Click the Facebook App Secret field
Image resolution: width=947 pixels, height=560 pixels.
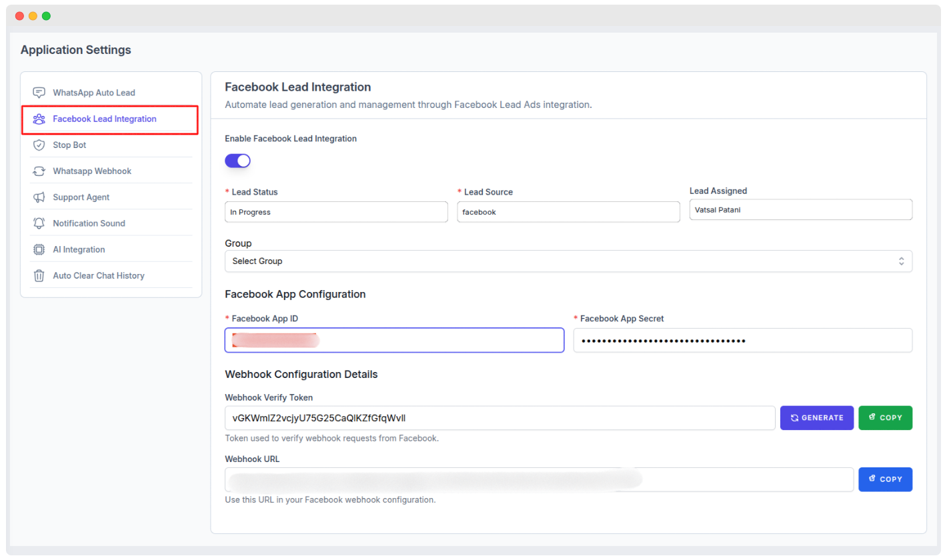pos(742,340)
